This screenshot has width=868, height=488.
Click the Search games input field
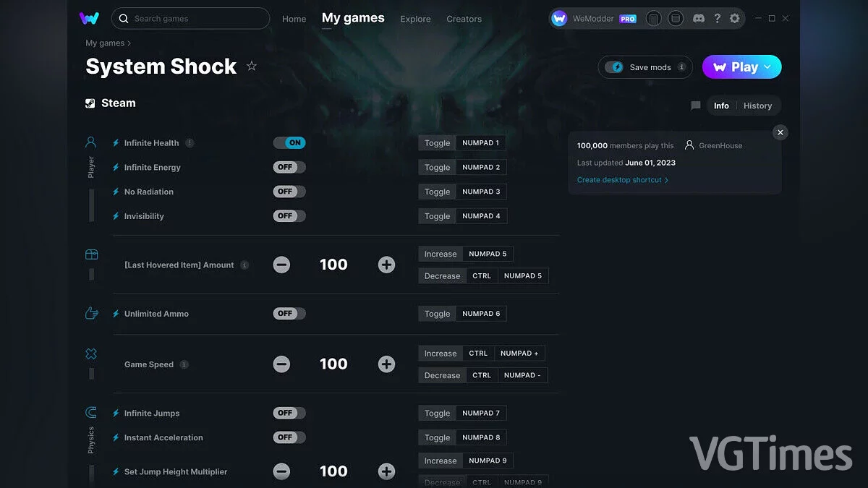point(190,18)
